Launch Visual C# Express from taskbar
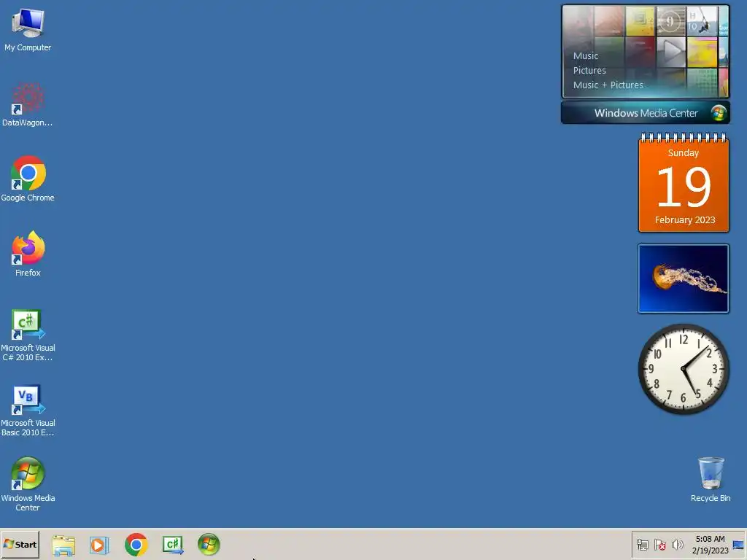This screenshot has width=747, height=560. click(x=173, y=545)
